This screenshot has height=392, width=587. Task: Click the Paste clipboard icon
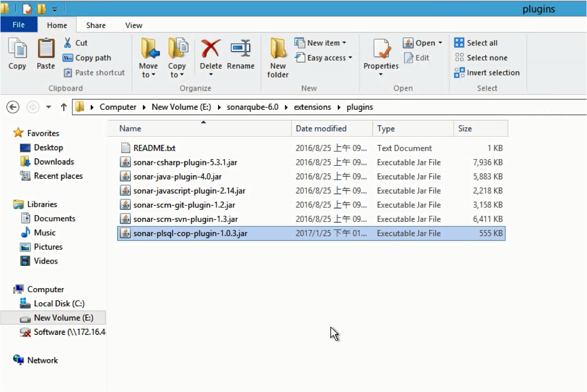(x=46, y=49)
